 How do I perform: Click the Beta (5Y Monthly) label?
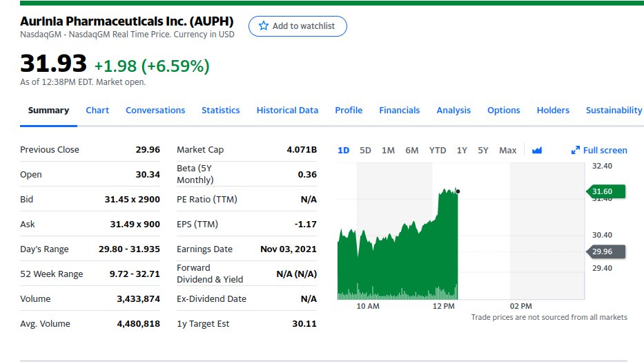point(195,174)
